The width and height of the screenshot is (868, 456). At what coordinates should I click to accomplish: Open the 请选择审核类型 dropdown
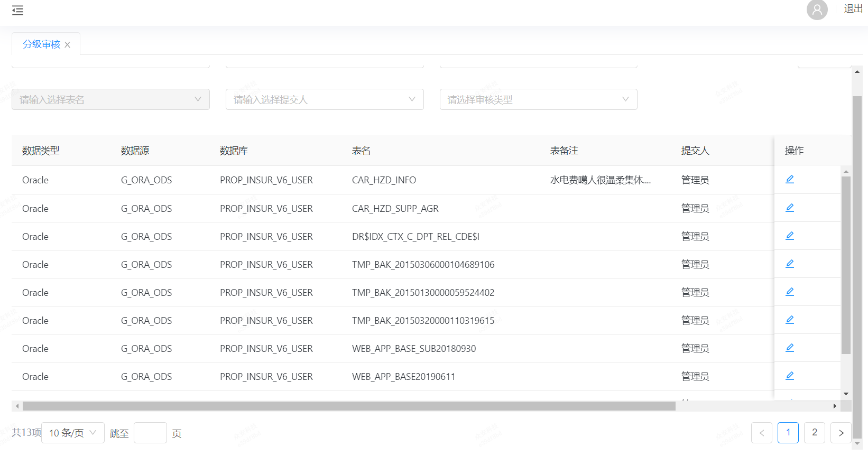(x=538, y=99)
